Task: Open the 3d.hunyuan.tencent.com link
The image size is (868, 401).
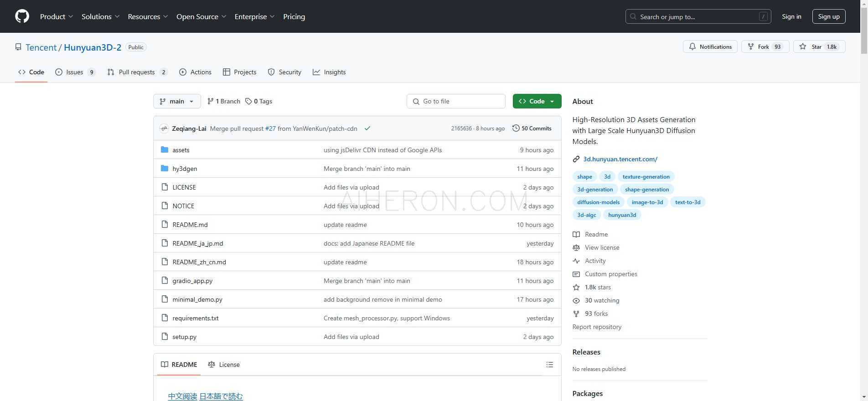Action: pyautogui.click(x=620, y=159)
